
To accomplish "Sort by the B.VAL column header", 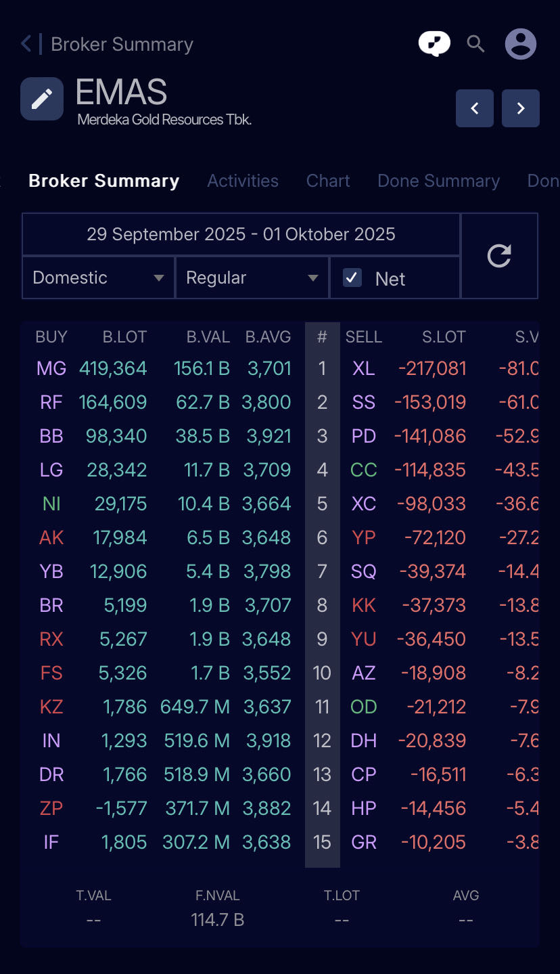I will tap(208, 336).
